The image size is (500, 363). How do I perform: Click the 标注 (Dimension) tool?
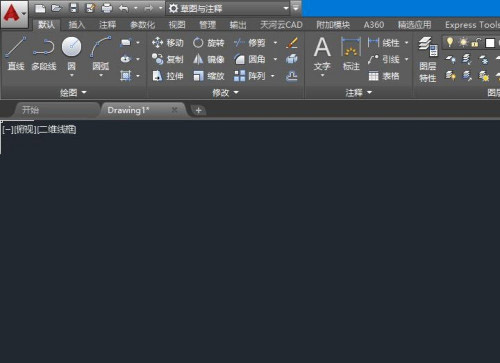pos(351,54)
